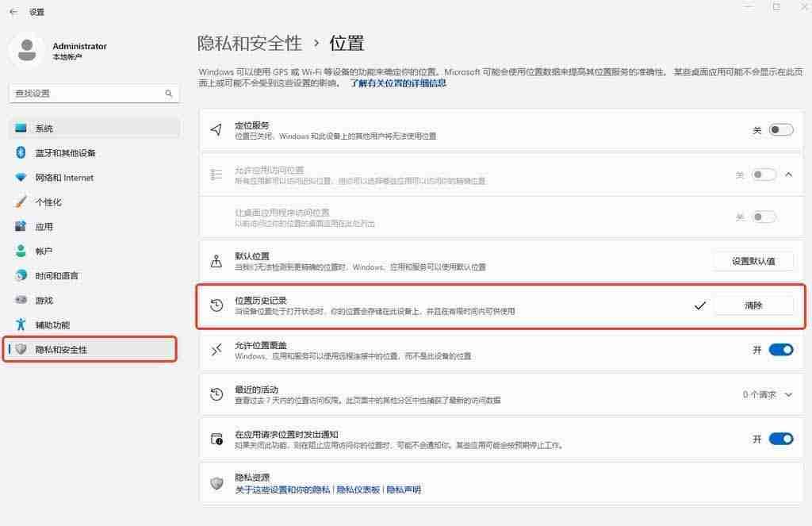The width and height of the screenshot is (812, 526).
Task: Open 蓝牙和其他设备 settings via its Bluetooth icon
Action: coord(21,152)
